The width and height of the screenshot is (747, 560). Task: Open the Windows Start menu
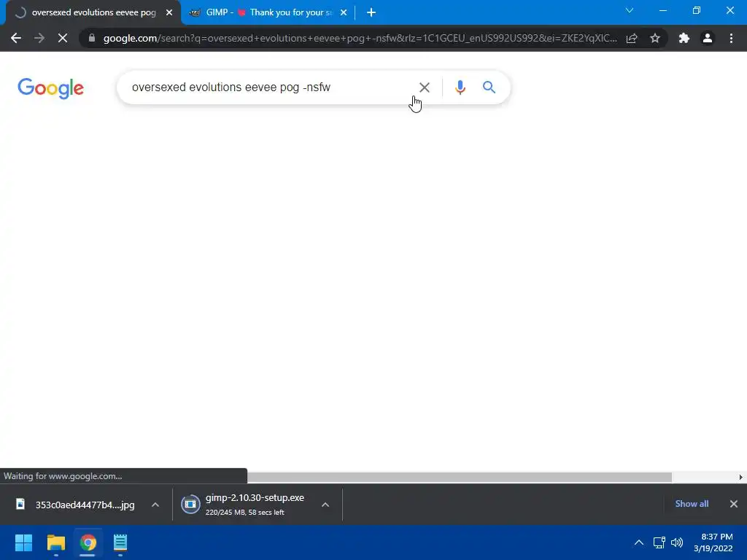24,542
